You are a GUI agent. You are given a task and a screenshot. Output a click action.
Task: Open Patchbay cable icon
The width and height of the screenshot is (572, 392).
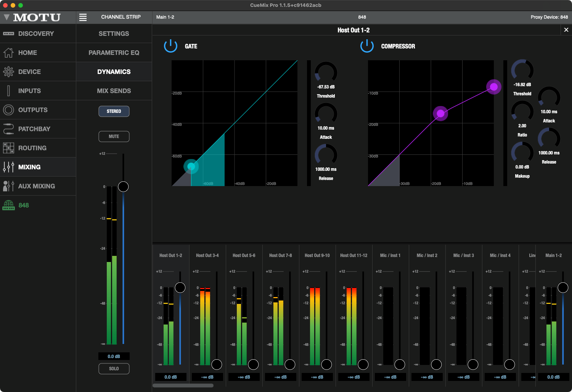click(8, 129)
